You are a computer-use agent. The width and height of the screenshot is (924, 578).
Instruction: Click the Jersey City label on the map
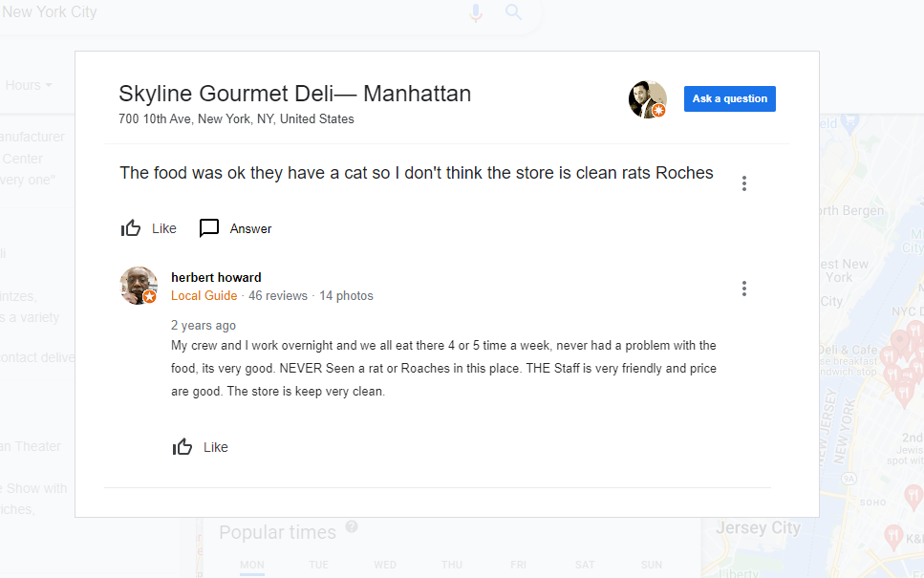[x=758, y=527]
